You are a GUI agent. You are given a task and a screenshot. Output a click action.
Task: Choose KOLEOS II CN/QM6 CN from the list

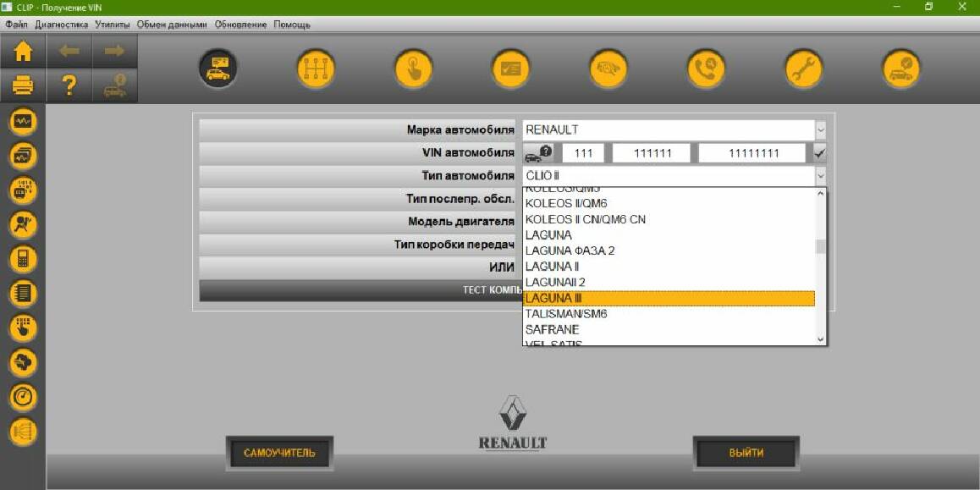(669, 219)
